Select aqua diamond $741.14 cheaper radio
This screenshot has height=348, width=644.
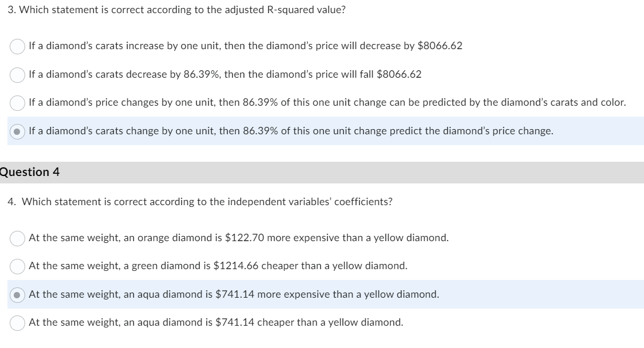pyautogui.click(x=17, y=323)
